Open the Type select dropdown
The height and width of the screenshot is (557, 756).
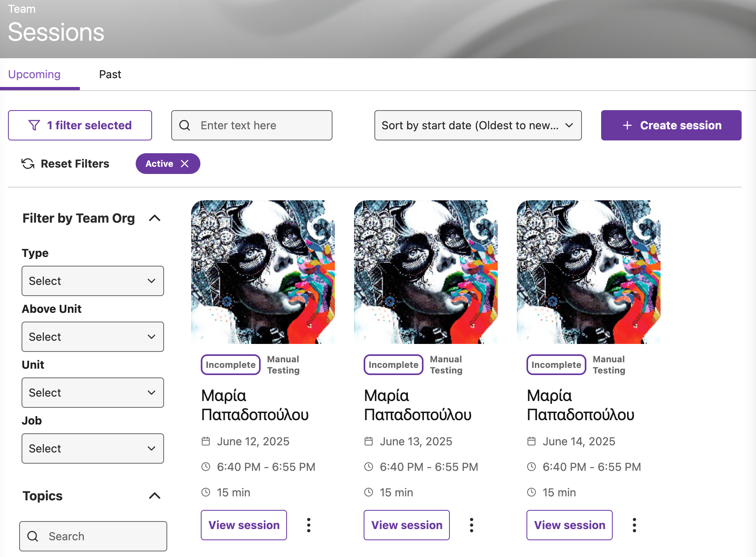[x=93, y=281]
